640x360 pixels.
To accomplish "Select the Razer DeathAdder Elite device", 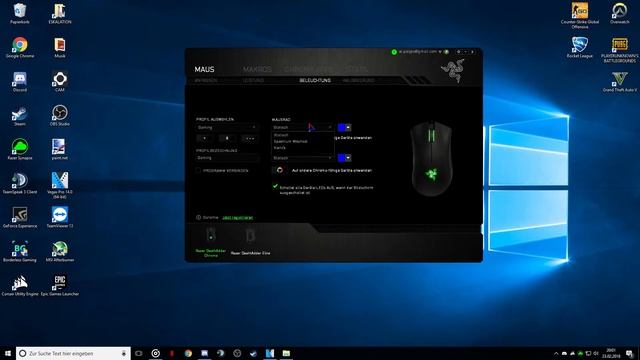I will coord(250,242).
